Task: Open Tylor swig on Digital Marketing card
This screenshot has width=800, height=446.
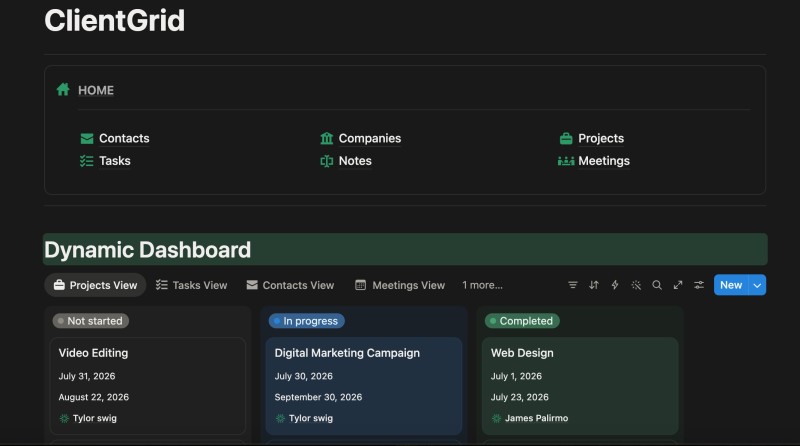Action: (304, 418)
